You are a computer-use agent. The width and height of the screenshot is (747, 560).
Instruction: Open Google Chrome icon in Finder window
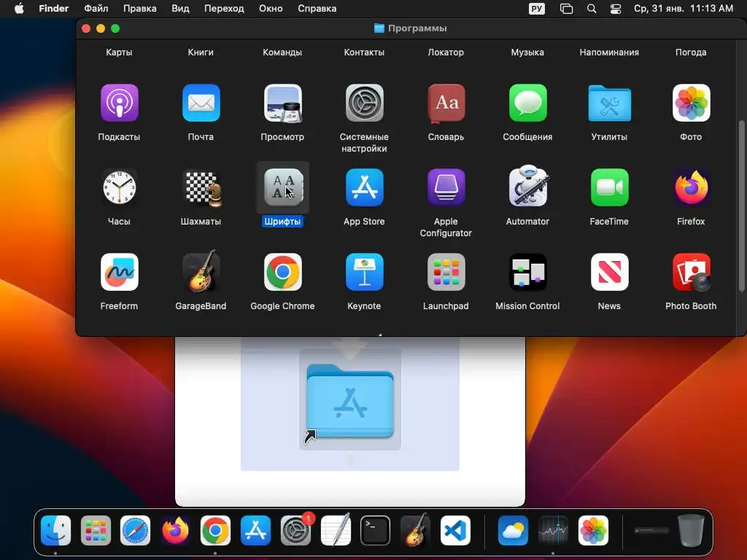(x=282, y=272)
